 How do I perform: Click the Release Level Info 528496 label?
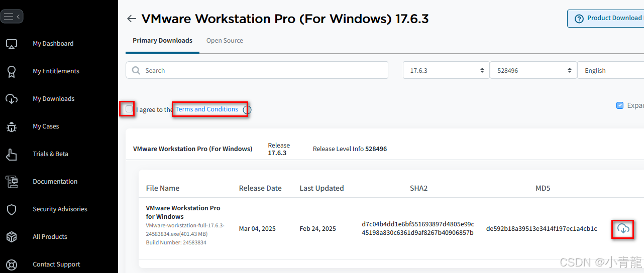350,149
